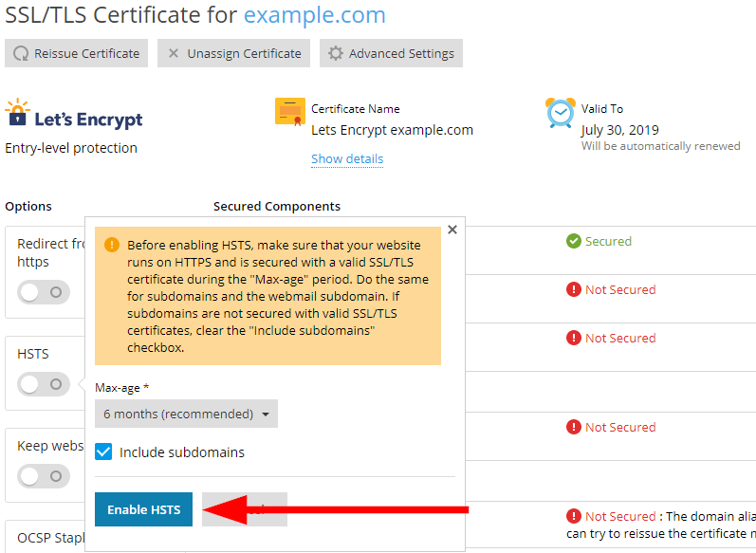The width and height of the screenshot is (756, 553).
Task: Click the Reissue Certificate button
Action: (x=76, y=53)
